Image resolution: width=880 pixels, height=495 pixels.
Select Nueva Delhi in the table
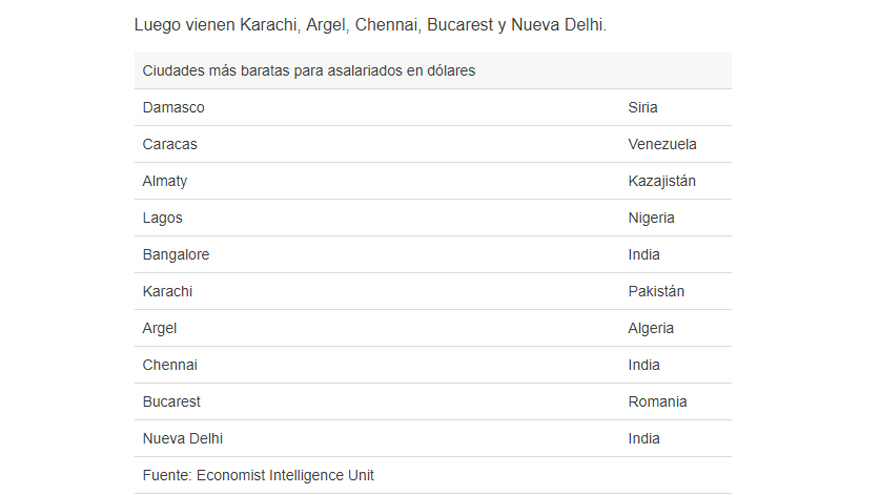tap(182, 438)
